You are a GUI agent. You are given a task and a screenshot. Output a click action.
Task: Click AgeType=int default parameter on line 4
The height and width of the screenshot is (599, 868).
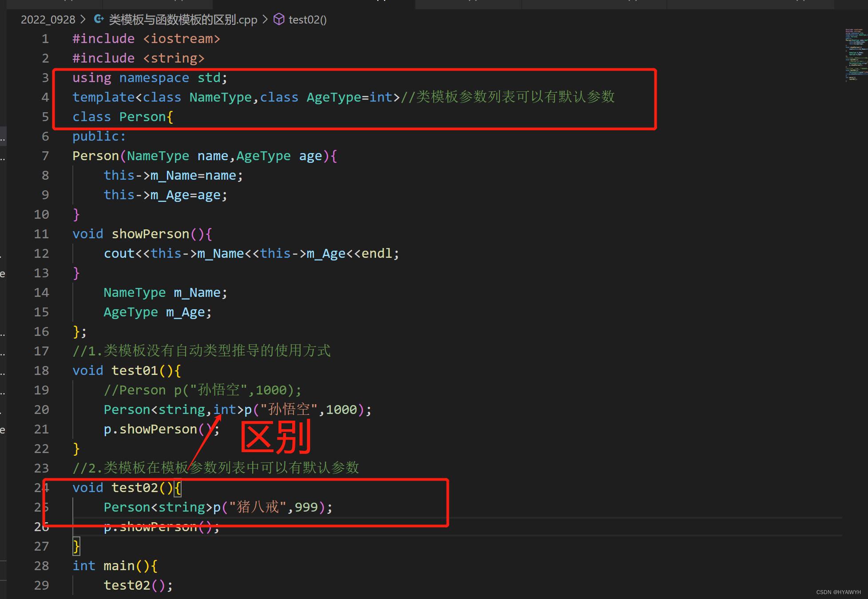coord(349,97)
